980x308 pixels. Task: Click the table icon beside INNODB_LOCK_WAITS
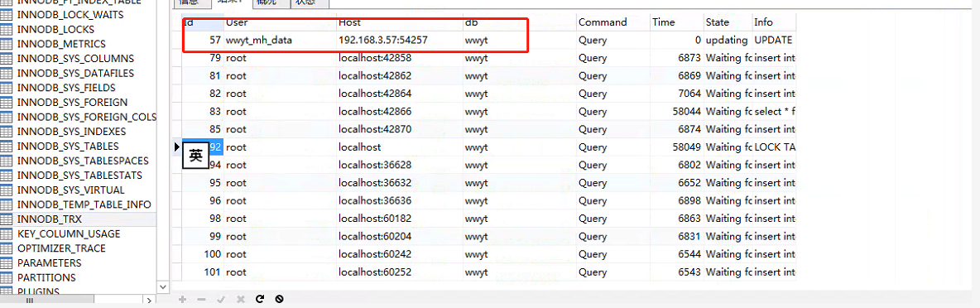[7, 15]
